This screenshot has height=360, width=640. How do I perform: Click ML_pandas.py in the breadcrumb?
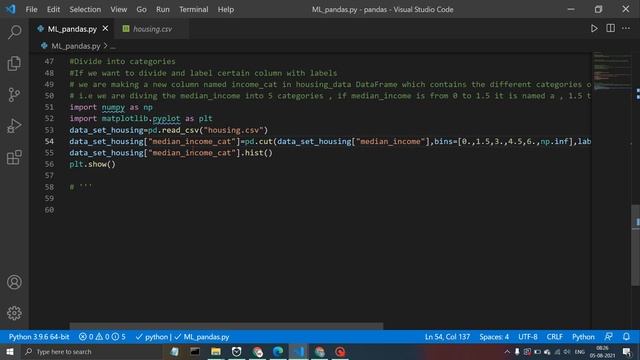tap(76, 46)
